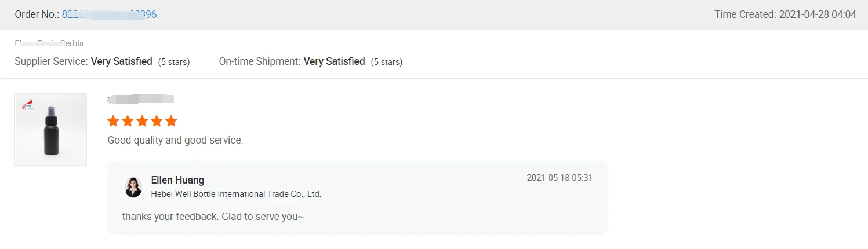Click the blurred product title above stars
This screenshot has width=868, height=249.
(141, 99)
